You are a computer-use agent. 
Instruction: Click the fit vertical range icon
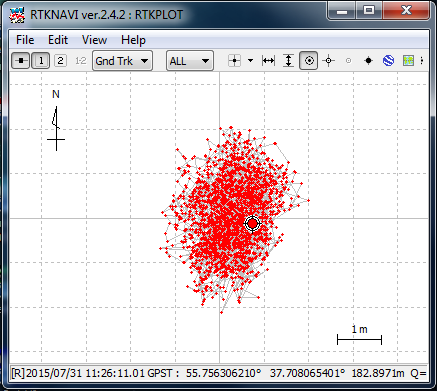click(x=288, y=61)
